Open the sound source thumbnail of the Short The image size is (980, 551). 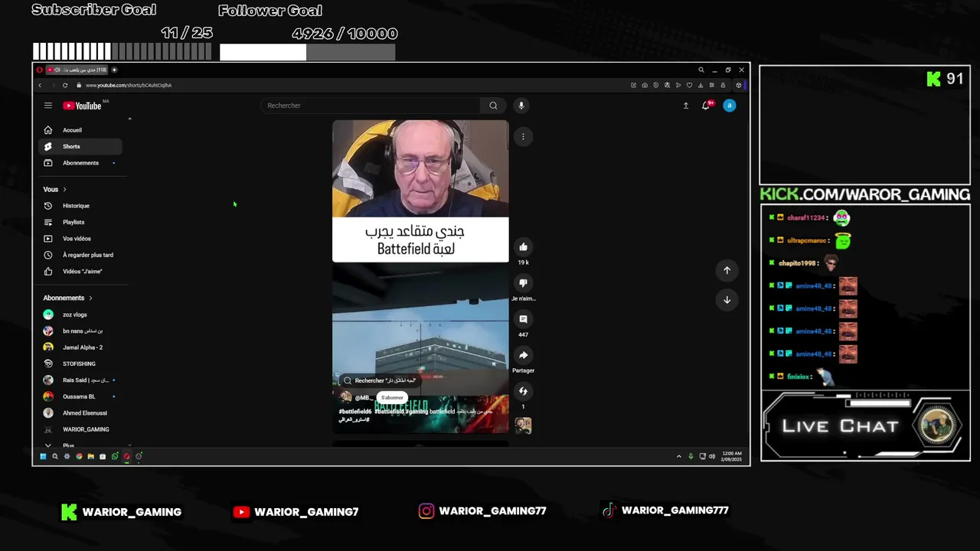pos(524,425)
